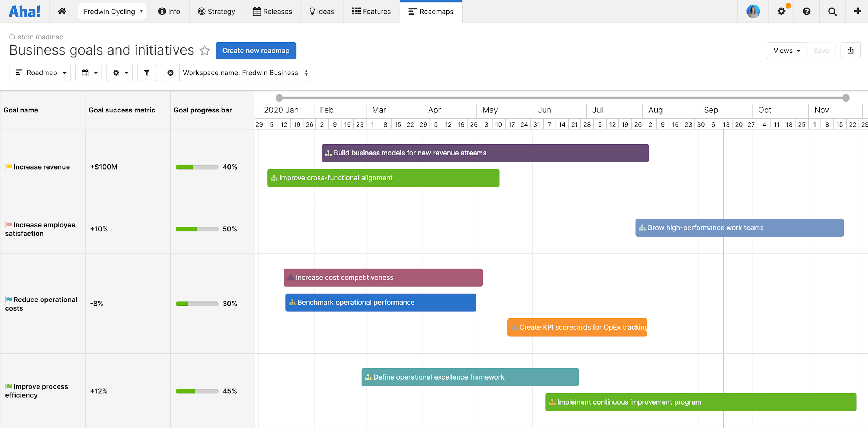Click the plus icon to add new item
The image size is (868, 432).
(858, 11)
